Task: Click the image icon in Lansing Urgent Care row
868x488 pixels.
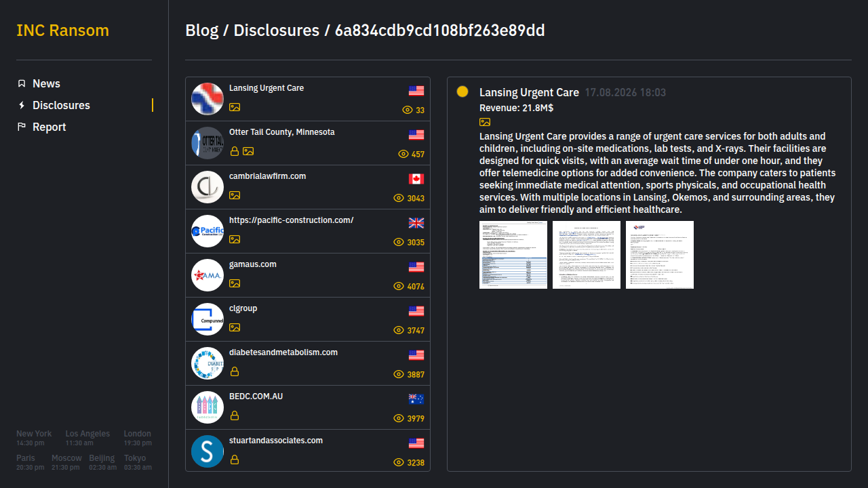Action: [235, 107]
